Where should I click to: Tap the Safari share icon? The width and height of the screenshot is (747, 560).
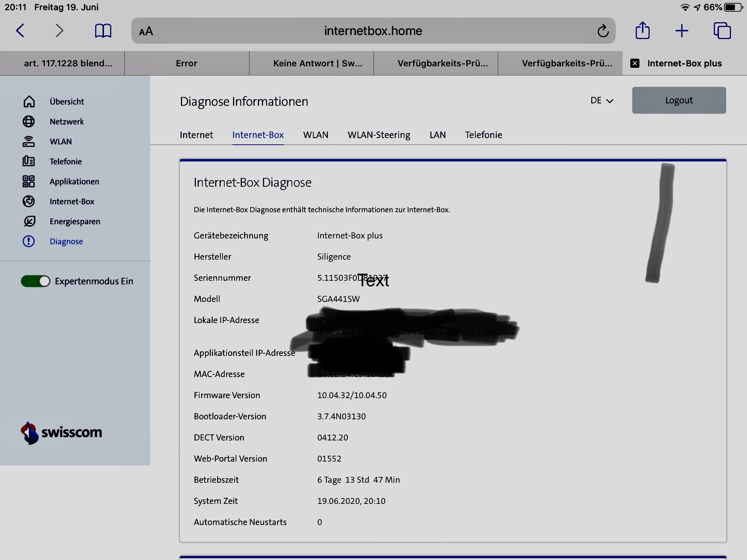tap(642, 31)
